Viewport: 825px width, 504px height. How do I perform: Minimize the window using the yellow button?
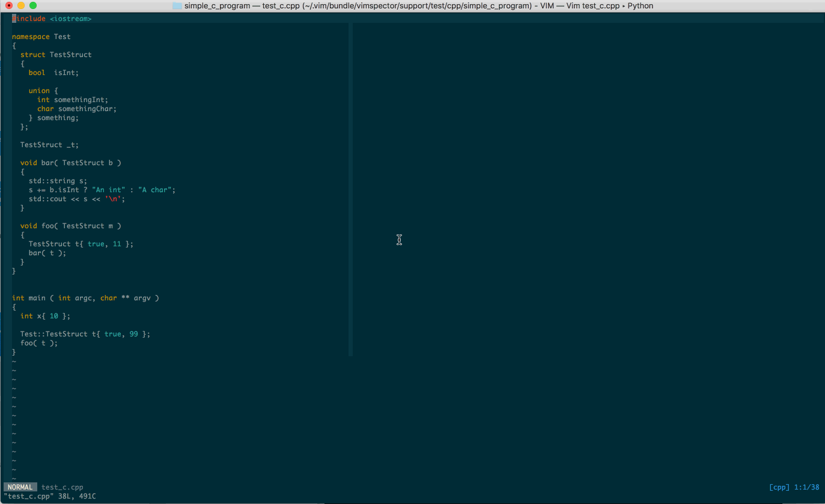(21, 6)
